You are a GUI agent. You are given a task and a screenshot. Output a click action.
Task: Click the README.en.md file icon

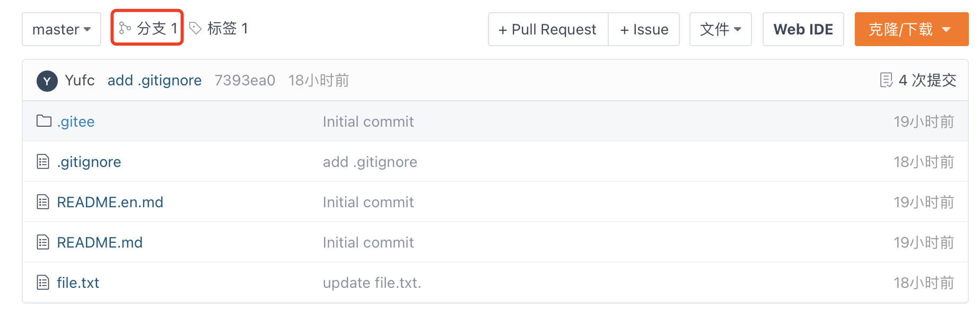[x=43, y=201]
